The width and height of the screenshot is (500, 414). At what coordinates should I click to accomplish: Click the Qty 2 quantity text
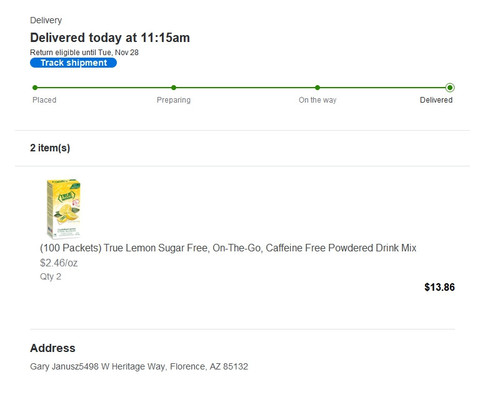click(50, 277)
